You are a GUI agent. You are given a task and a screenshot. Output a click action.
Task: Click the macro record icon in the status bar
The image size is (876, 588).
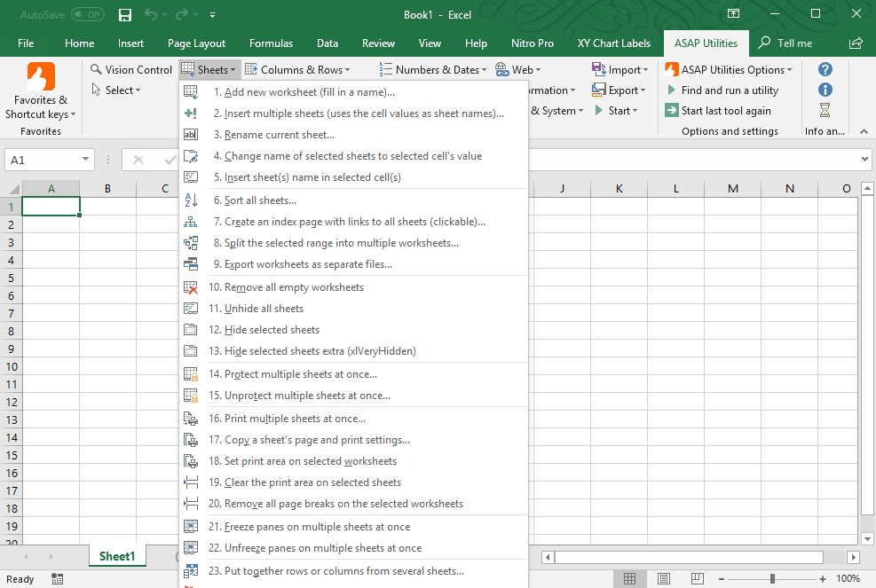(56, 578)
